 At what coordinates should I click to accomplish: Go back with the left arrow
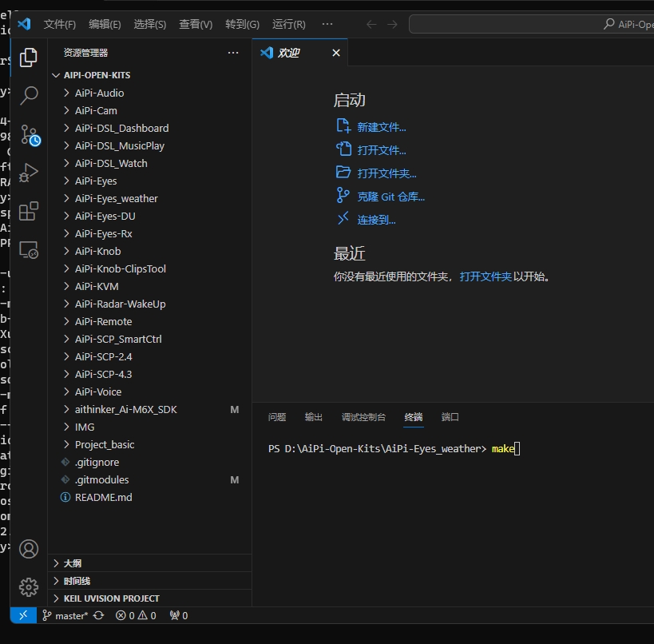coord(371,24)
